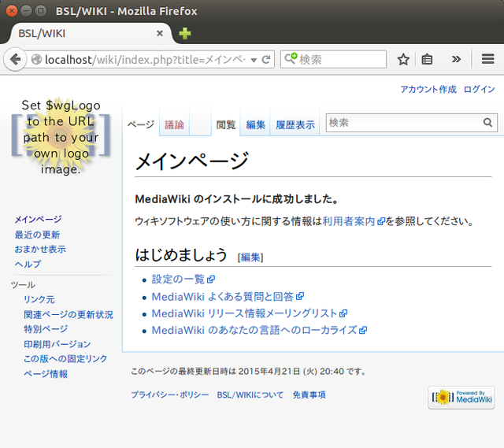Image resolution: width=504 pixels, height=448 pixels.
Task: Open the URL history dropdown arrow
Action: tap(254, 60)
